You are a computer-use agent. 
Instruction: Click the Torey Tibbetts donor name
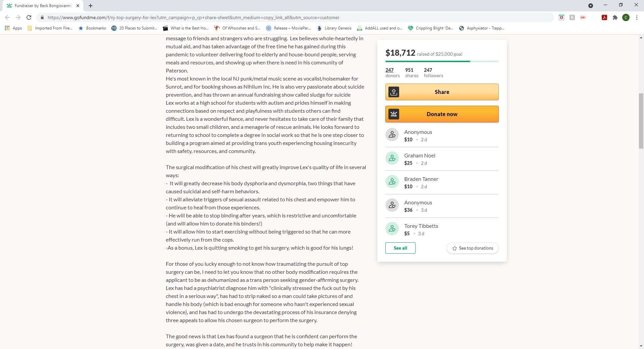pyautogui.click(x=421, y=226)
